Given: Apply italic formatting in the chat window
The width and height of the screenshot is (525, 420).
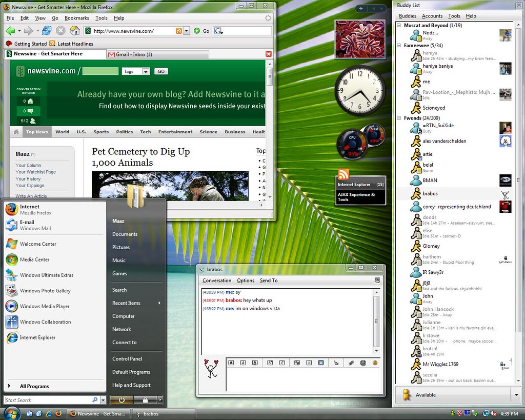Looking at the screenshot, I should pyautogui.click(x=243, y=363).
